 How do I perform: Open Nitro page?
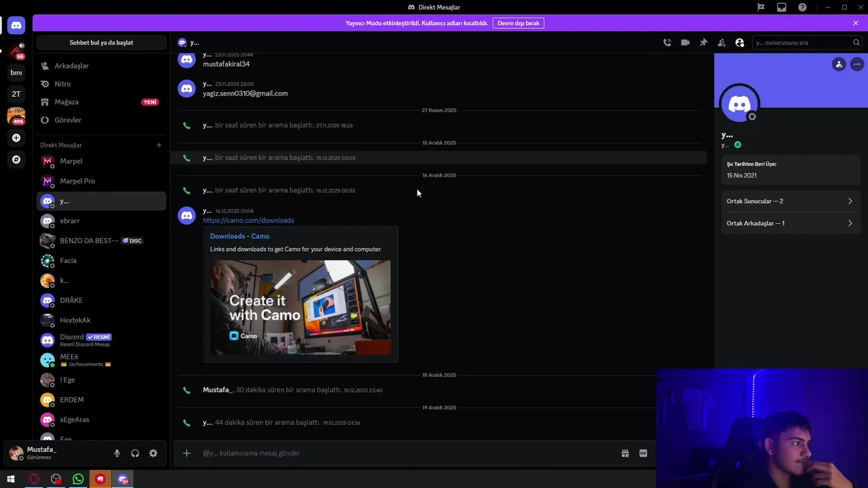[101, 84]
